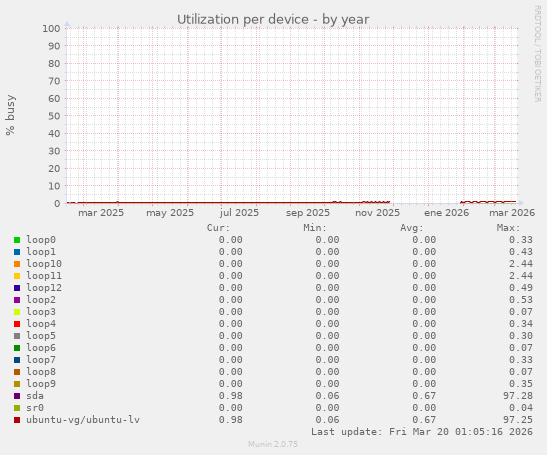The width and height of the screenshot is (547, 455).
Task: Click the sep 2025 axis label
Action: 308,212
